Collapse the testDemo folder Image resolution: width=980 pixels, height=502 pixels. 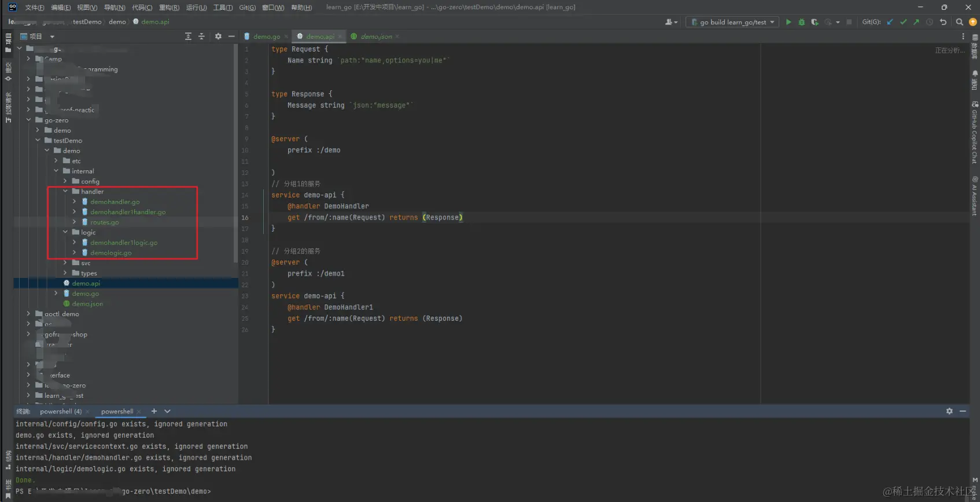38,140
